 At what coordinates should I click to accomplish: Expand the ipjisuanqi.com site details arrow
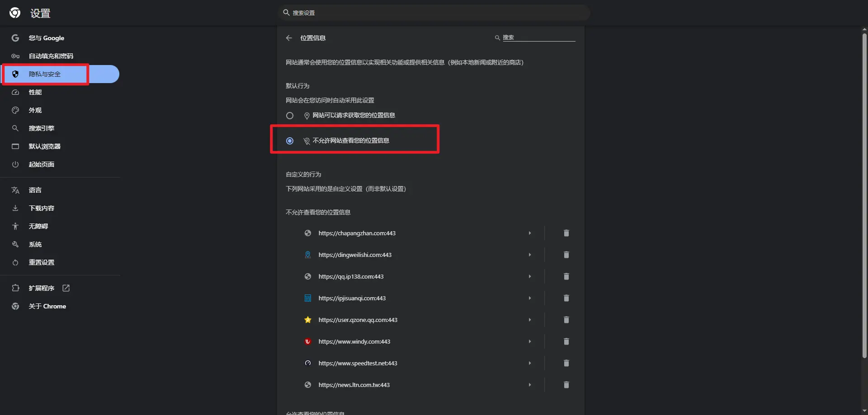tap(529, 298)
